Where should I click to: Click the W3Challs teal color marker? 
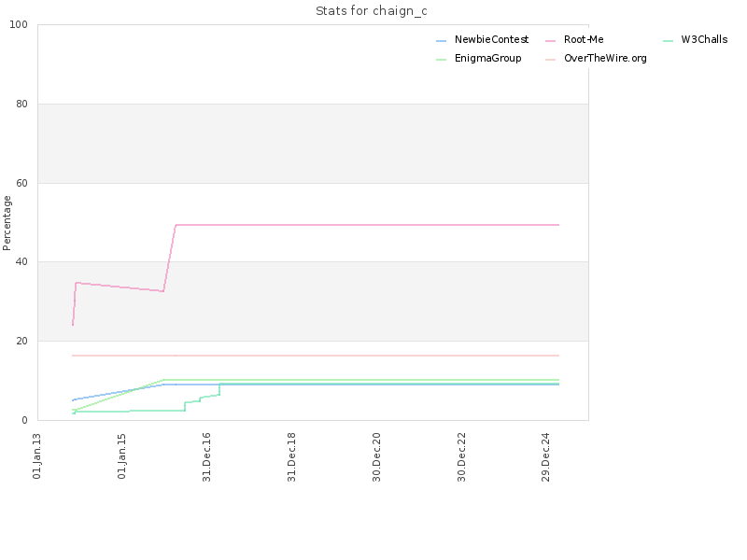tap(668, 41)
